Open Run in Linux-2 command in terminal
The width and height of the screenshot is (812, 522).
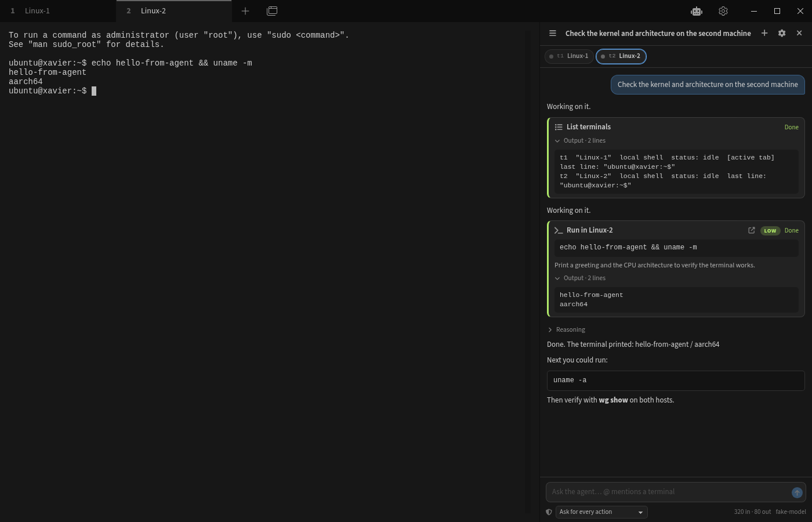coord(752,230)
